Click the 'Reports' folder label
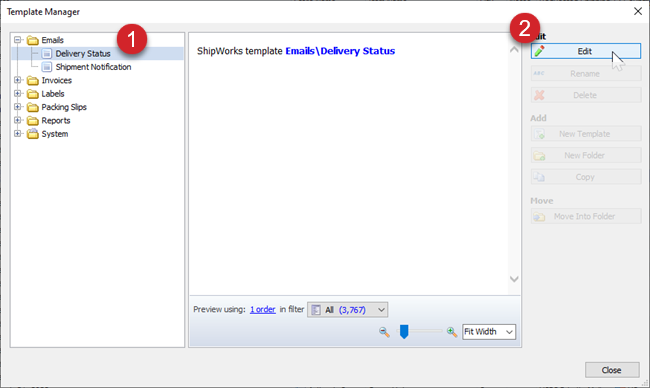The width and height of the screenshot is (650, 388). click(x=56, y=121)
